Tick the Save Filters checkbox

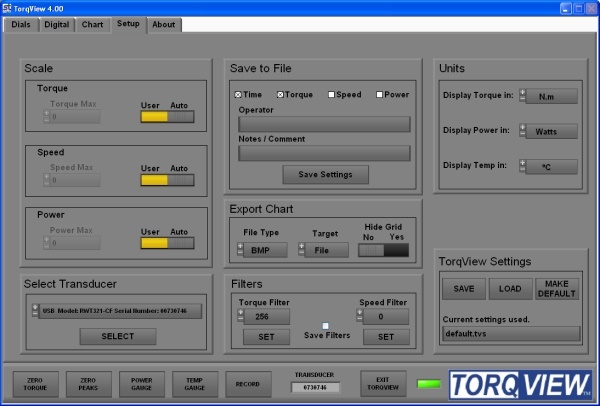325,326
